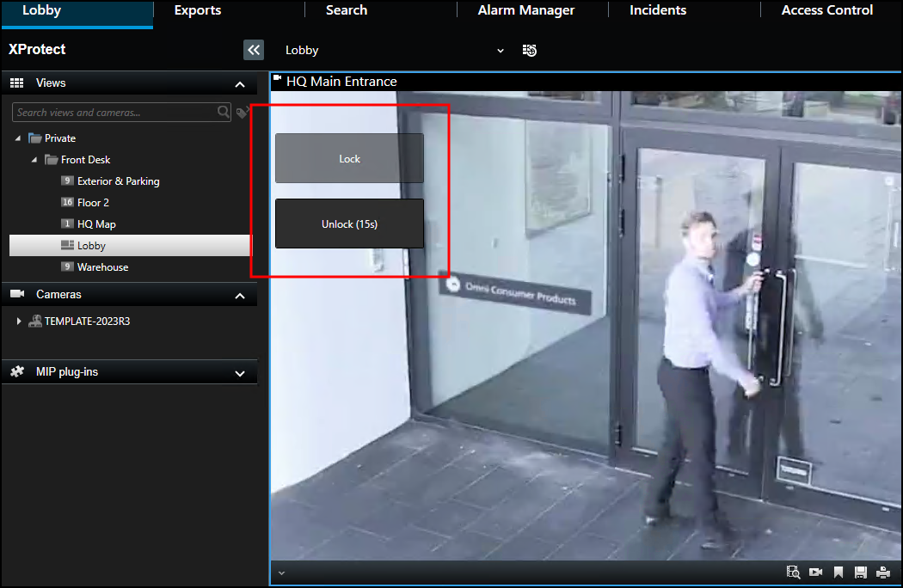Click the save snapshot floppy icon
Image resolution: width=903 pixels, height=588 pixels.
tap(860, 573)
